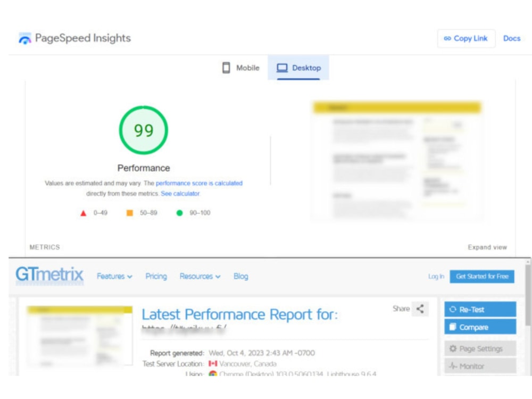The height and width of the screenshot is (399, 532).
Task: Click the mobile phone icon
Action: point(226,68)
